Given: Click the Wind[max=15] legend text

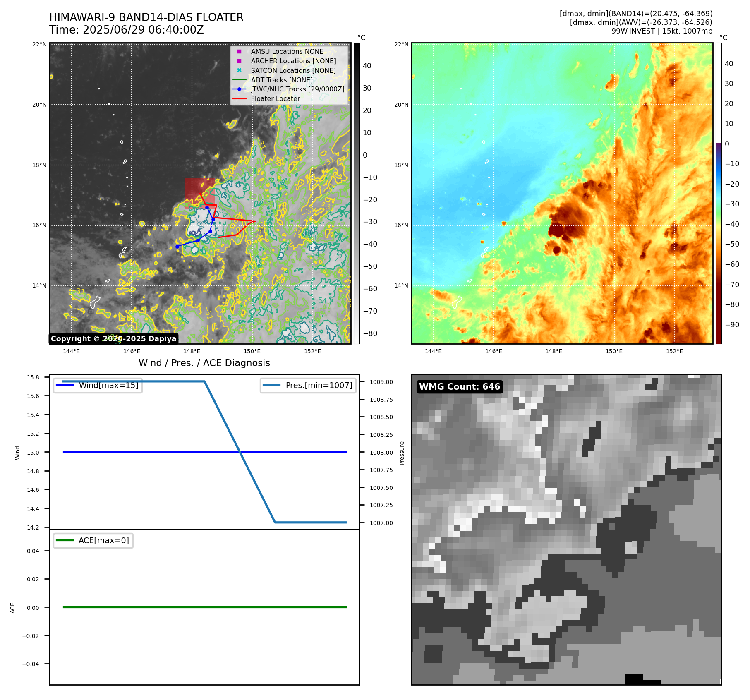Looking at the screenshot, I should (109, 385).
